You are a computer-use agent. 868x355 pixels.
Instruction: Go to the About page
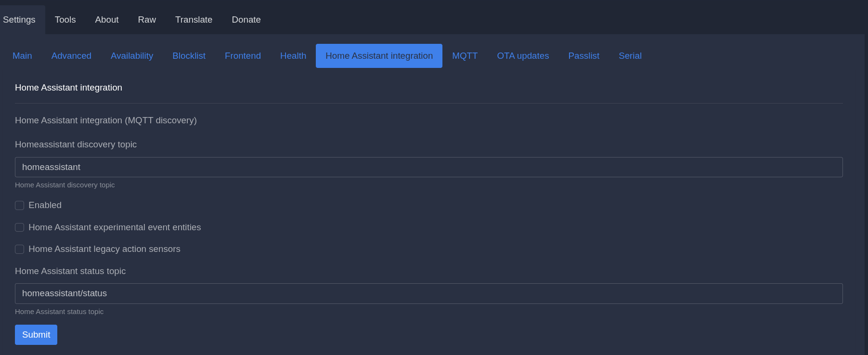(106, 20)
